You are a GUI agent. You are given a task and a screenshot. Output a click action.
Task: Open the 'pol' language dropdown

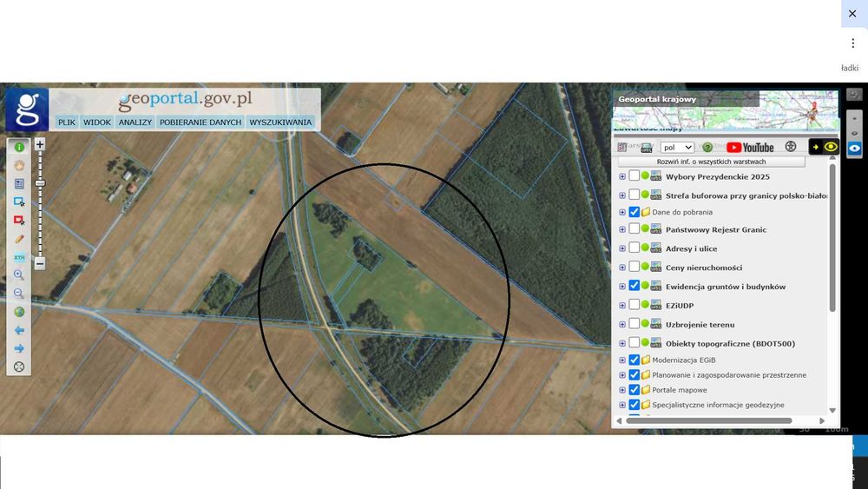[677, 148]
